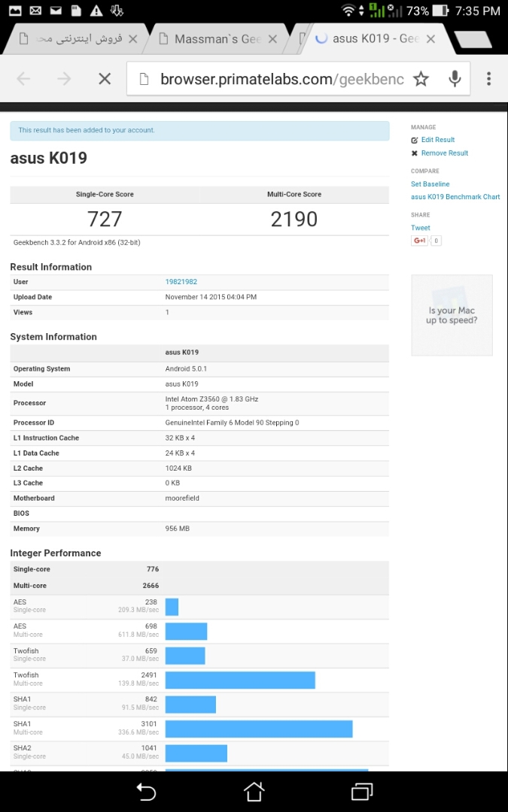Click the Edit Result link

[437, 140]
